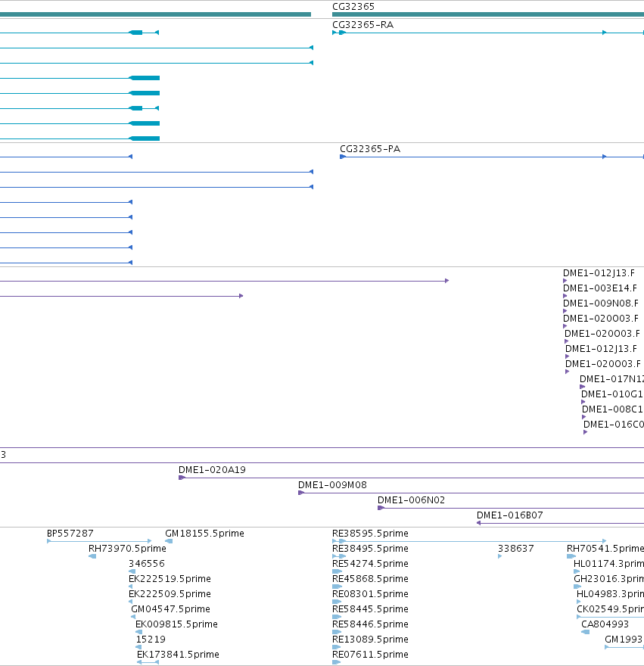Click the RE08301.5prime EST label
644x666 pixels.
pyautogui.click(x=370, y=594)
